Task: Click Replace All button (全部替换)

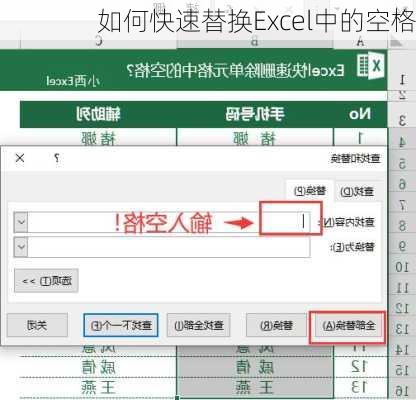Action: click(x=348, y=326)
